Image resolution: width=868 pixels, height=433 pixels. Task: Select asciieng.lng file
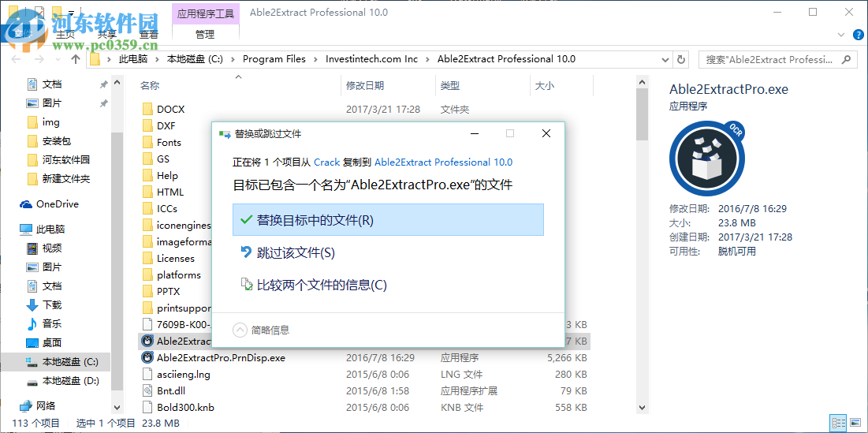tap(183, 375)
